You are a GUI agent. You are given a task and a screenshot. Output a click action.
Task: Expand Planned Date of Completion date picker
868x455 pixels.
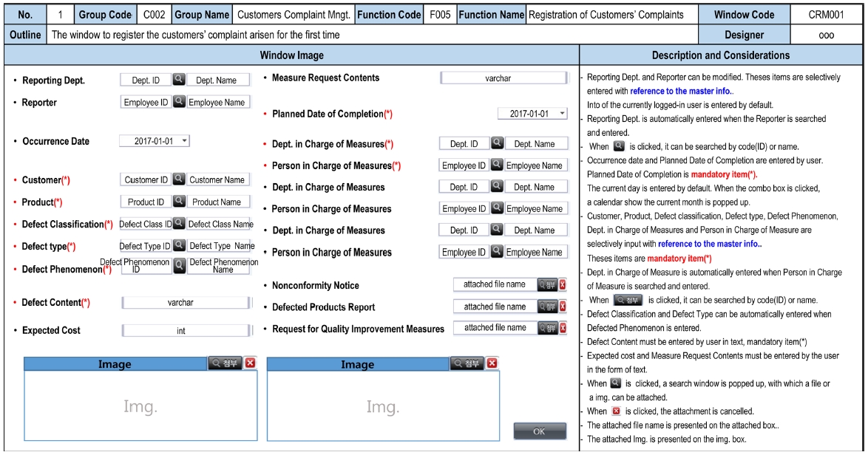pyautogui.click(x=563, y=114)
